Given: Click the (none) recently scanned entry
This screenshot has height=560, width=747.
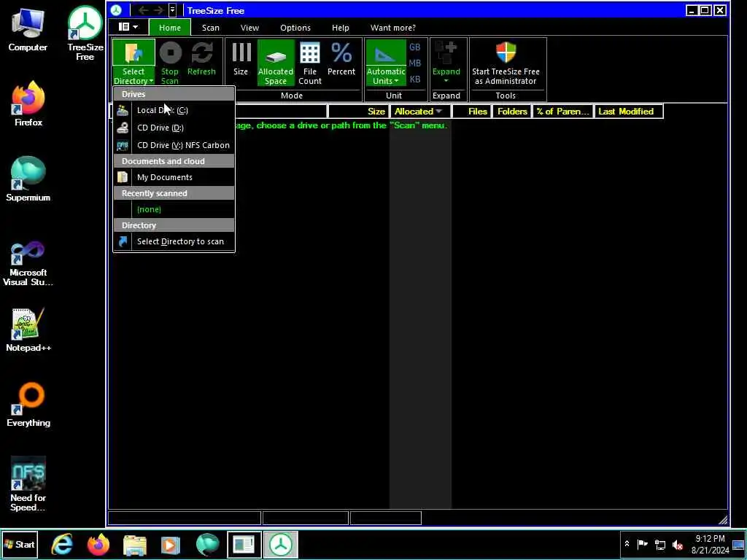Looking at the screenshot, I should point(174,209).
